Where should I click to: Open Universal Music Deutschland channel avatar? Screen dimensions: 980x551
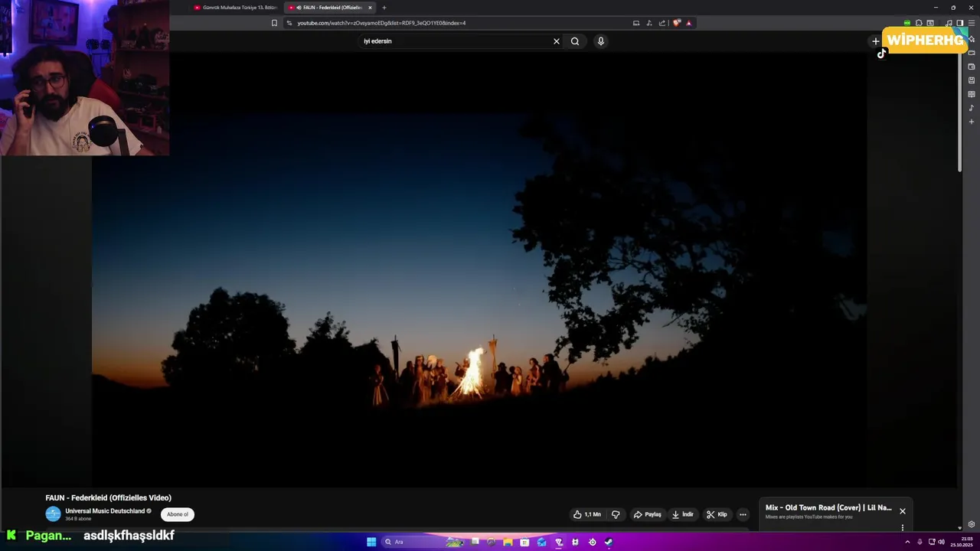(53, 514)
